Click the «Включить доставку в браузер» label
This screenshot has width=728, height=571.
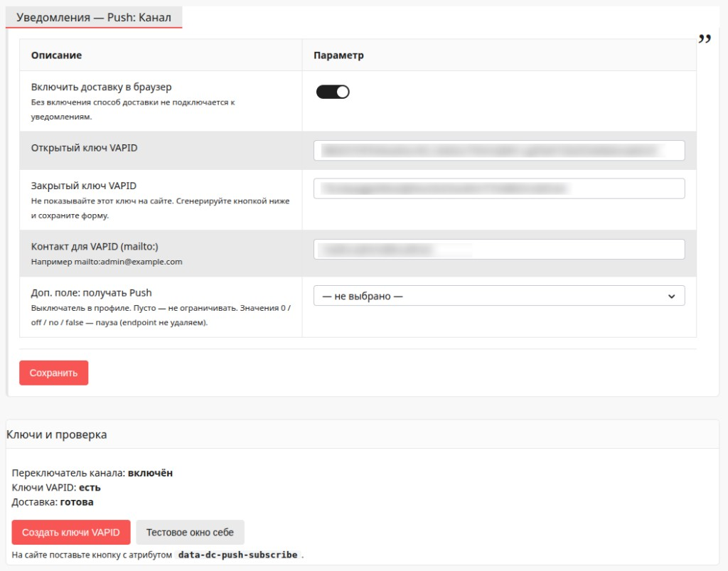point(101,87)
